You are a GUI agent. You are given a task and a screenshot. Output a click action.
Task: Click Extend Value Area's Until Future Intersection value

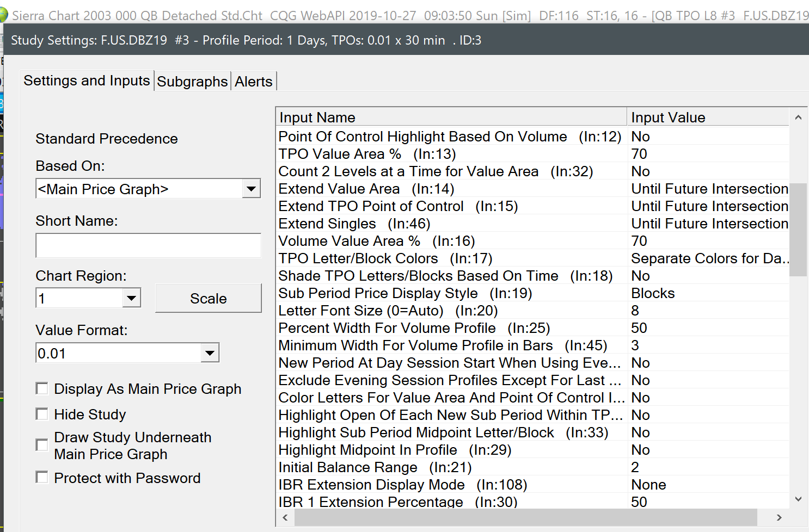(710, 189)
